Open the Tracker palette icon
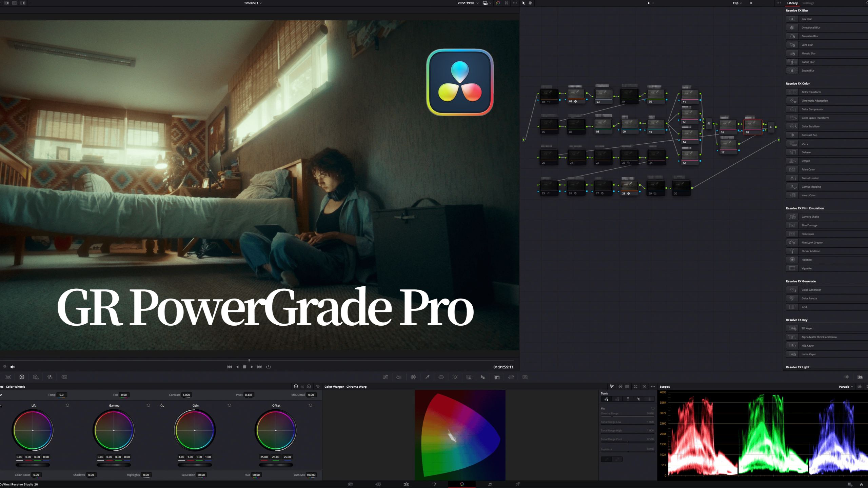868x488 pixels. pos(455,377)
